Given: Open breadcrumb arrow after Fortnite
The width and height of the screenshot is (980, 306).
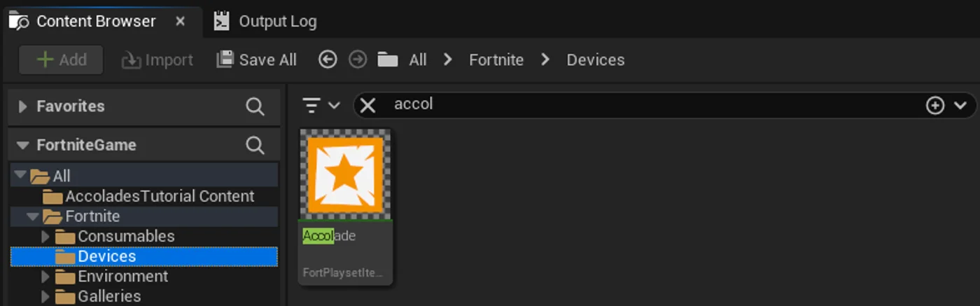Looking at the screenshot, I should 545,60.
